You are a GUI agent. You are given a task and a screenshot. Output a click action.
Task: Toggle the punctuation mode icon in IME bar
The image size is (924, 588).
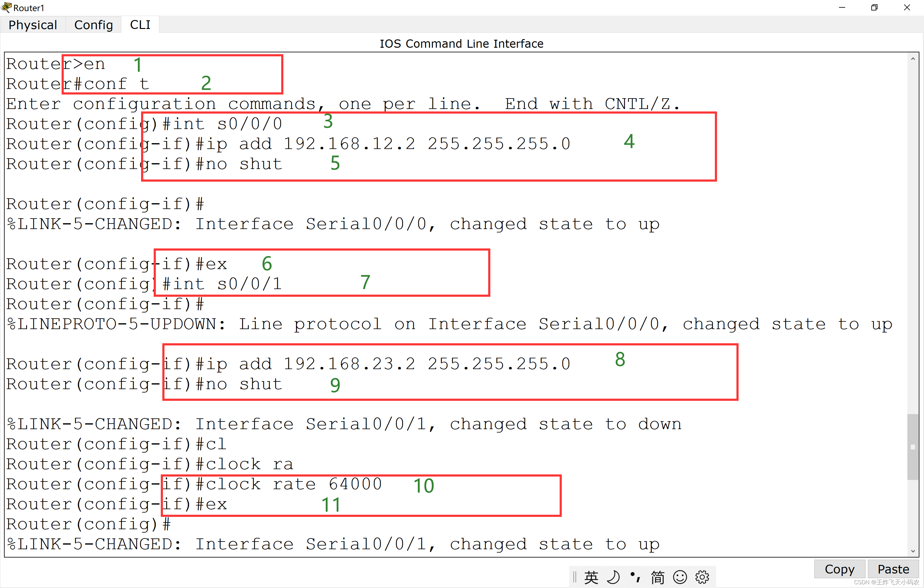point(635,577)
